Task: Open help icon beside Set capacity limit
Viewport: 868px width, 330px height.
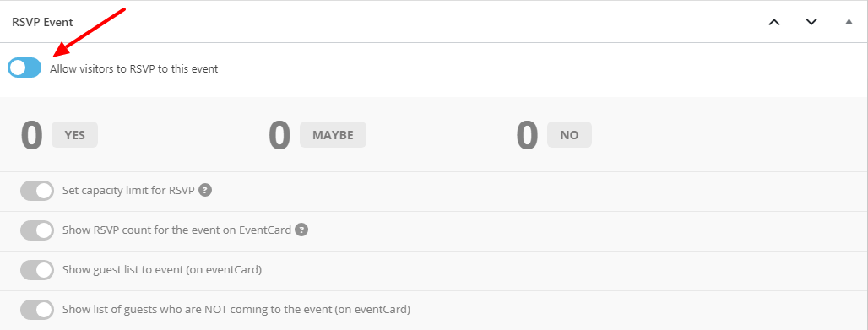Action: click(x=205, y=190)
